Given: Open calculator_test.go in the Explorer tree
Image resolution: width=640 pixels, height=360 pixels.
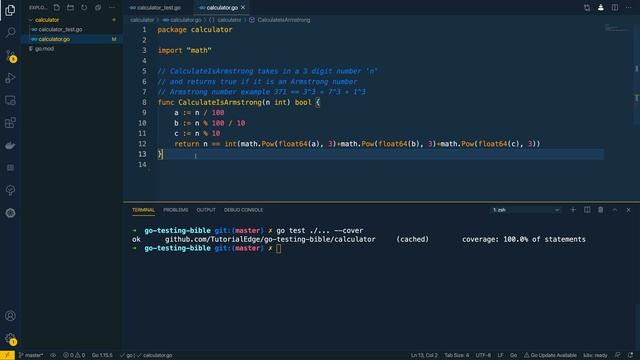Looking at the screenshot, I should pos(60,29).
